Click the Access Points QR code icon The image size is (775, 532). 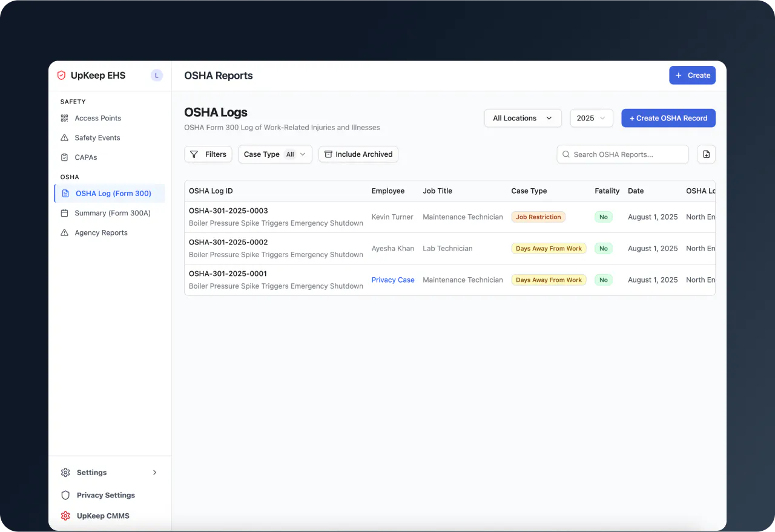coord(65,119)
